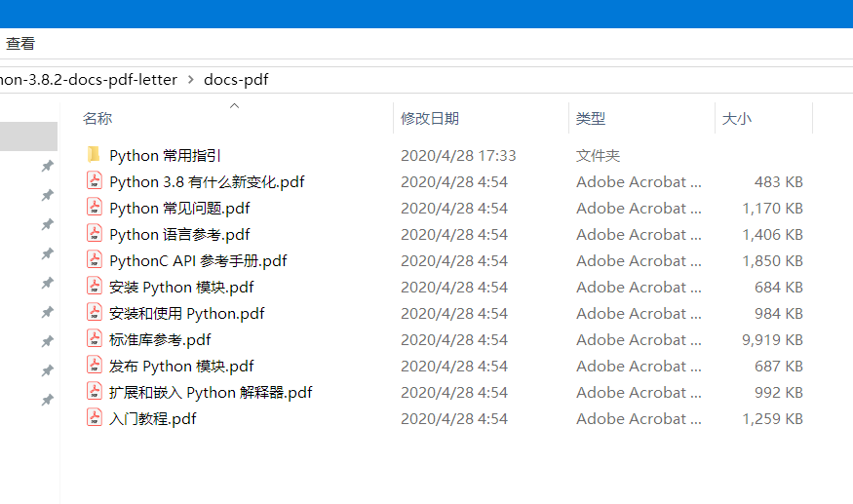853x504 pixels.
Task: Expand the breadcrumb chevron before docs-pdf
Action: tap(191, 80)
